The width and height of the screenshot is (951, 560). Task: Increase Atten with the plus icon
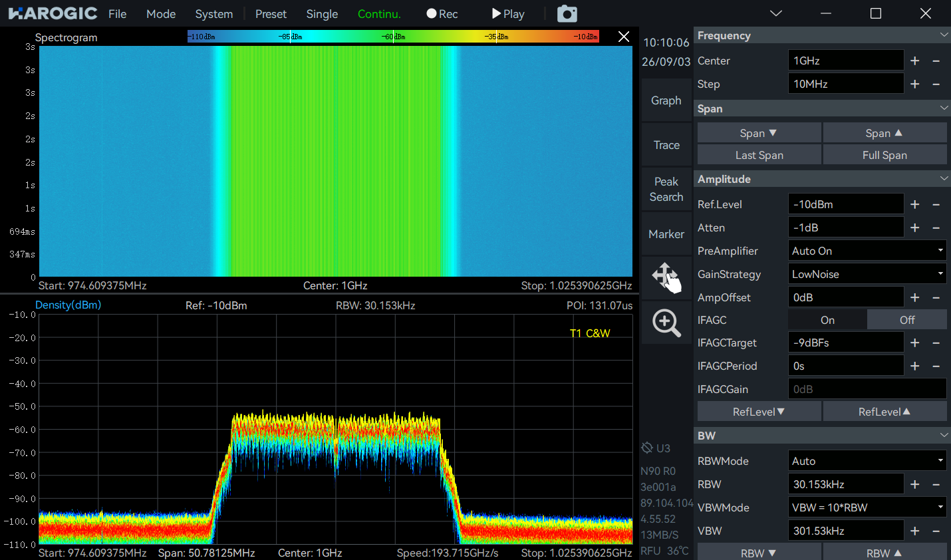tap(915, 227)
